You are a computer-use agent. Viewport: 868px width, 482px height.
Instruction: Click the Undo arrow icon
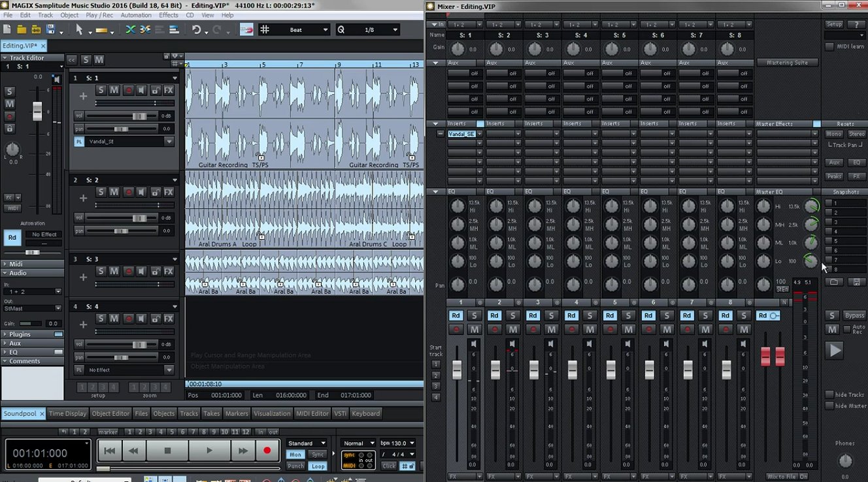pyautogui.click(x=196, y=29)
